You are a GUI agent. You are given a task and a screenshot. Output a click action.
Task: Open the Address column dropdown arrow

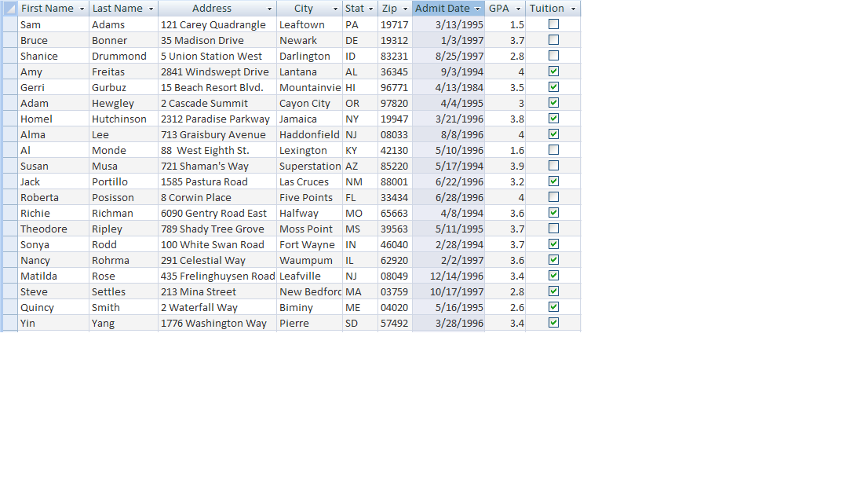269,9
